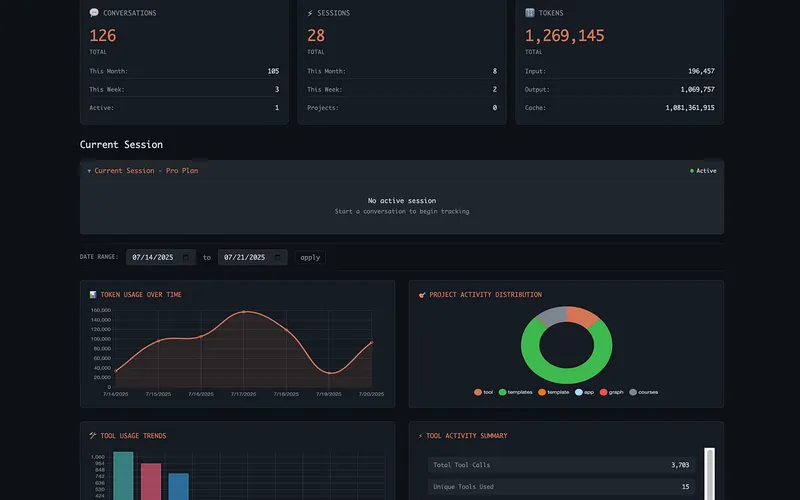Click the peak data point on 7/17/2025

tap(244, 312)
